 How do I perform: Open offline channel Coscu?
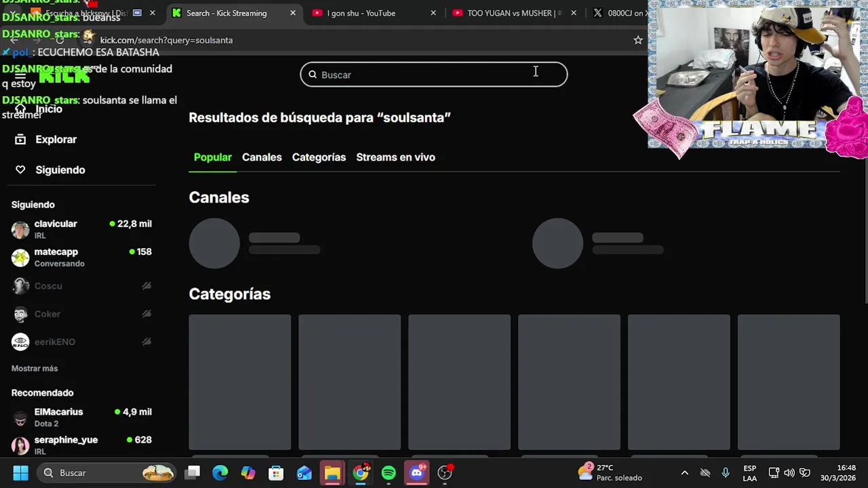click(x=81, y=286)
